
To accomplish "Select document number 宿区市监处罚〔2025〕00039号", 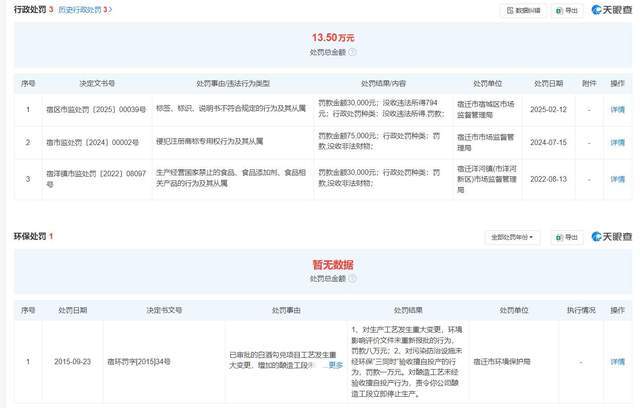I will [x=96, y=109].
